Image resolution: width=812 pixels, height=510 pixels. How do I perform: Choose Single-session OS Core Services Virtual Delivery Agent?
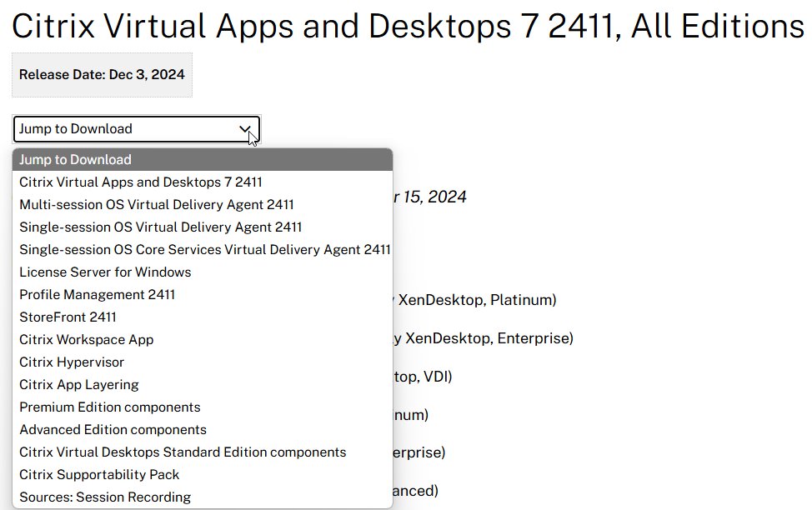point(203,249)
